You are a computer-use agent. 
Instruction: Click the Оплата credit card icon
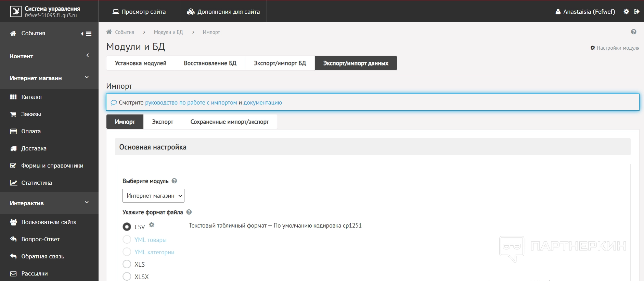click(13, 131)
